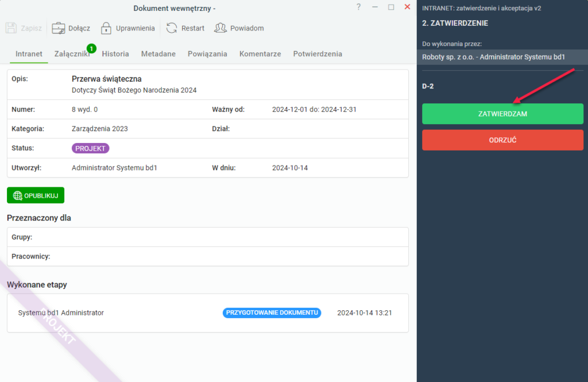This screenshot has width=588, height=382.
Task: Click the OPUBLIKUJ button
Action: pyautogui.click(x=36, y=195)
